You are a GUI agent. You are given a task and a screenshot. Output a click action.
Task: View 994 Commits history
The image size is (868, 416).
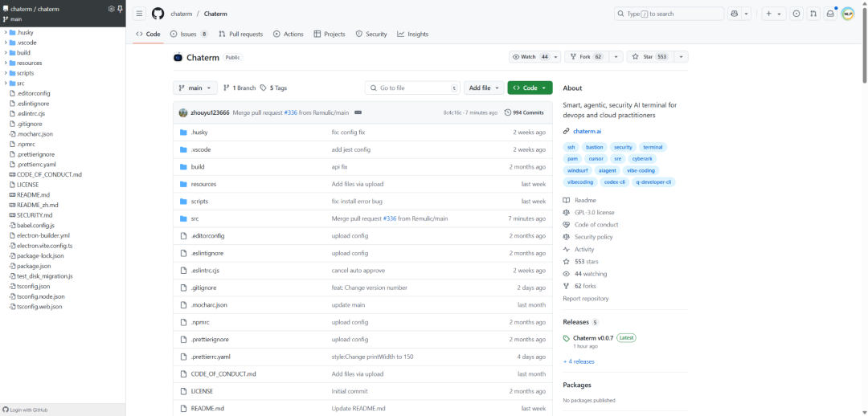coord(524,112)
